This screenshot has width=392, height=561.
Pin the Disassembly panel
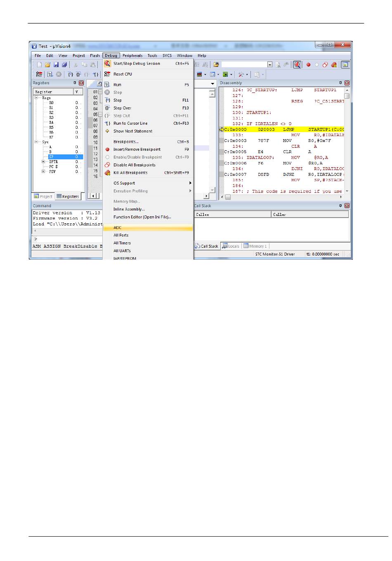(x=340, y=83)
